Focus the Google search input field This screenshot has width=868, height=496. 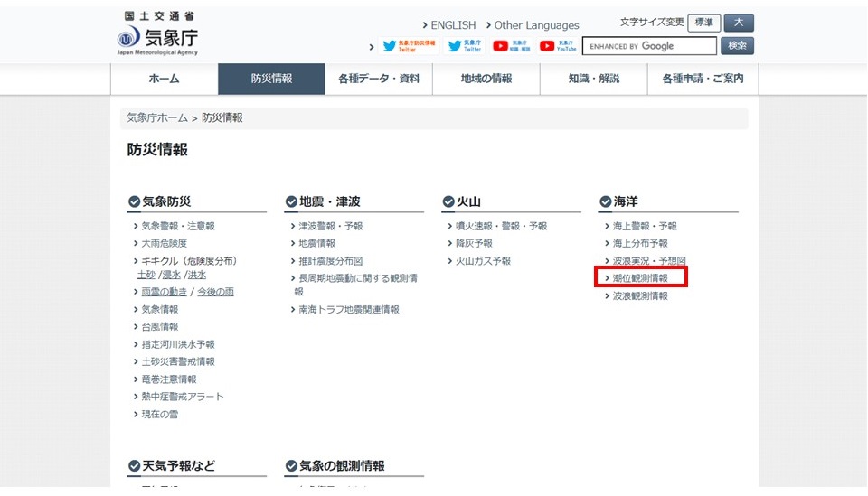(x=649, y=46)
